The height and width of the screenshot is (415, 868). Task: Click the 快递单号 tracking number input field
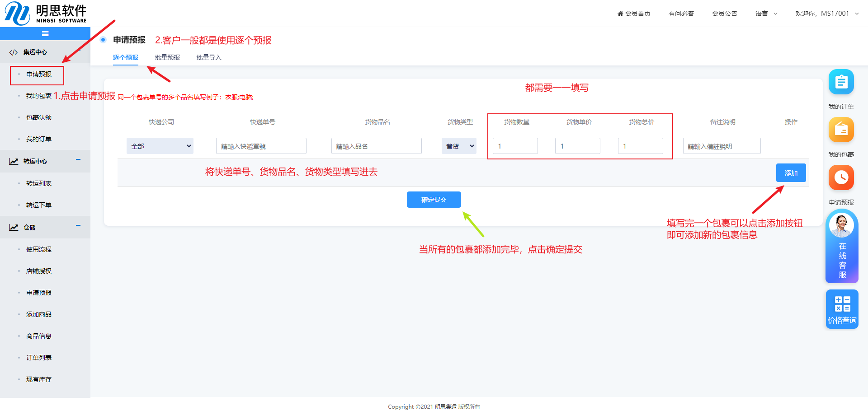(261, 146)
